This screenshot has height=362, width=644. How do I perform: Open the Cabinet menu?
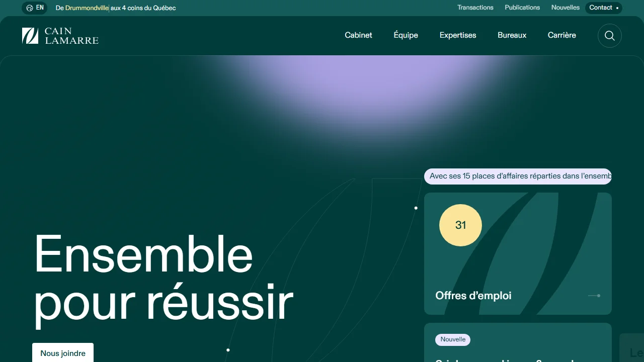point(359,35)
